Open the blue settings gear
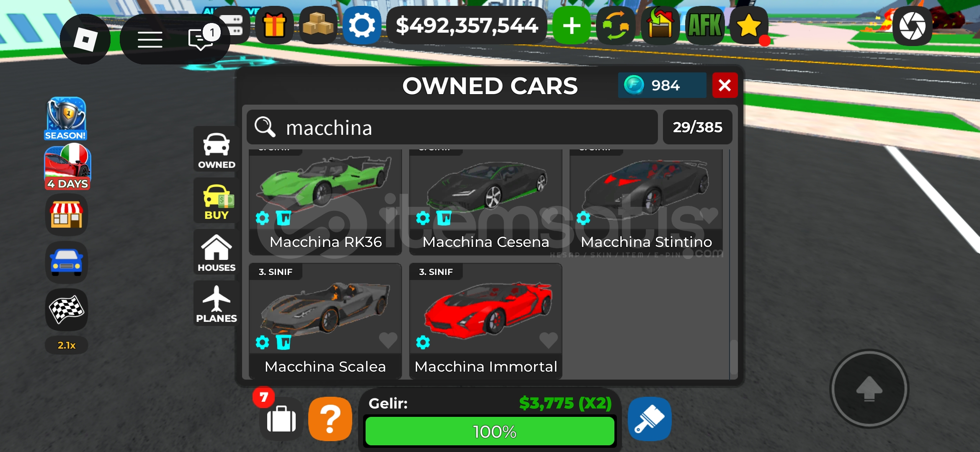Viewport: 980px width, 452px height. [362, 25]
